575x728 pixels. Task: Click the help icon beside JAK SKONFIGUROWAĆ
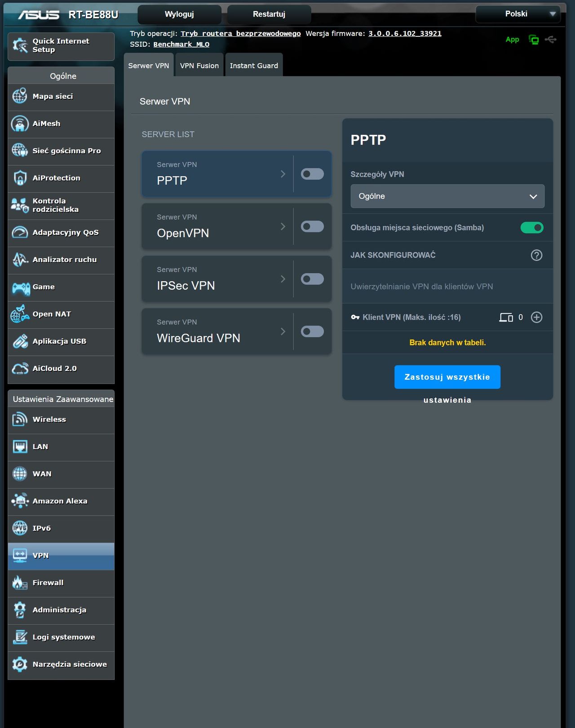click(536, 255)
